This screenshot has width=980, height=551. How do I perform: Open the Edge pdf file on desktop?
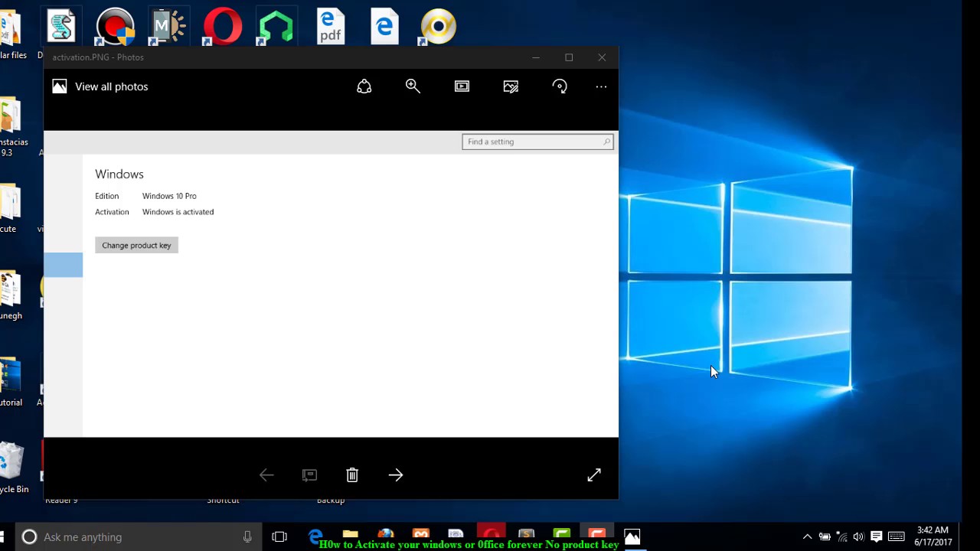[x=331, y=27]
